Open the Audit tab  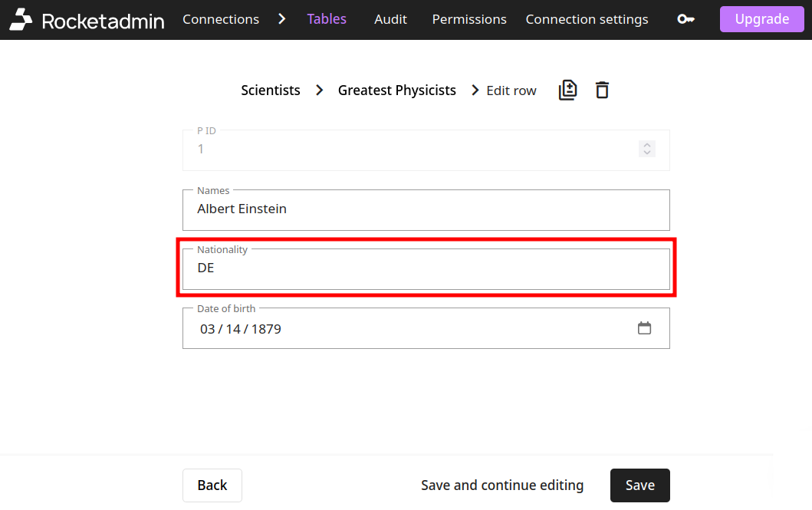pos(390,19)
